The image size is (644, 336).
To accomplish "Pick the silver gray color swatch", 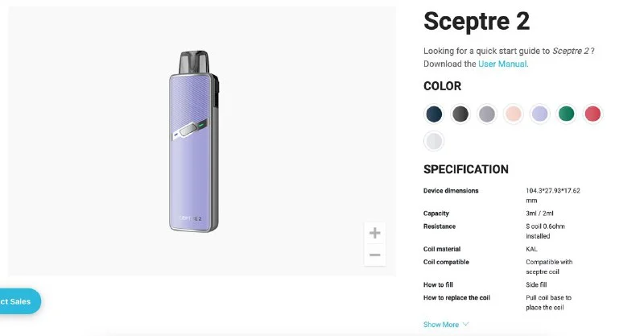I will point(487,114).
